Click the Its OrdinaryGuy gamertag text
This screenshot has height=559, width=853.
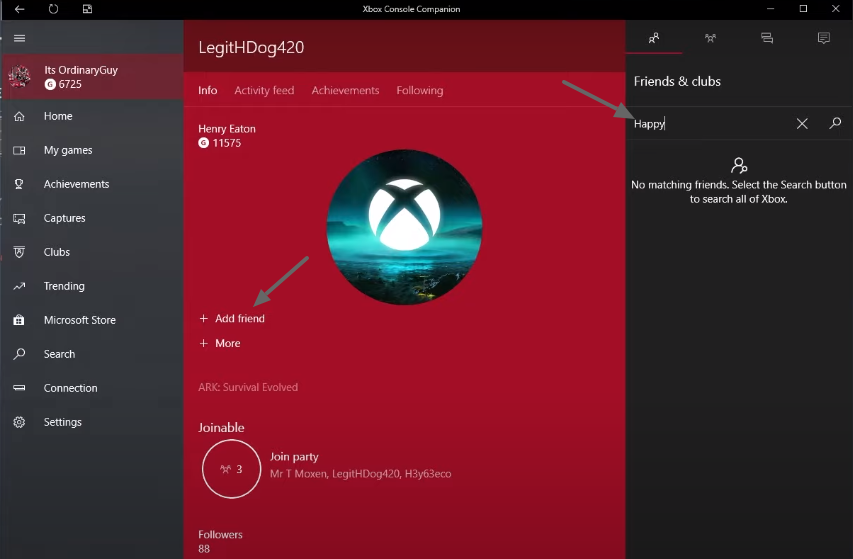click(81, 70)
